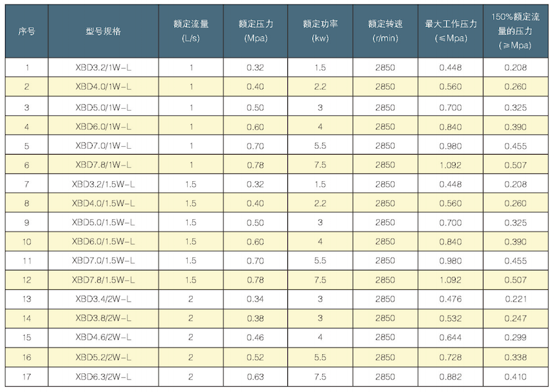The width and height of the screenshot is (554, 392).
Task: Click the 最大工作压力 header cell
Action: (450, 31)
